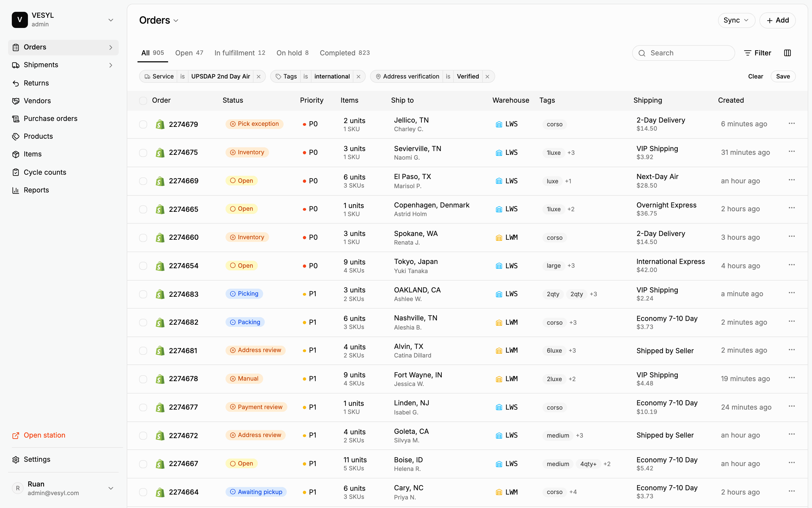Switch to the Completed 823 tab
812x508 pixels.
345,53
